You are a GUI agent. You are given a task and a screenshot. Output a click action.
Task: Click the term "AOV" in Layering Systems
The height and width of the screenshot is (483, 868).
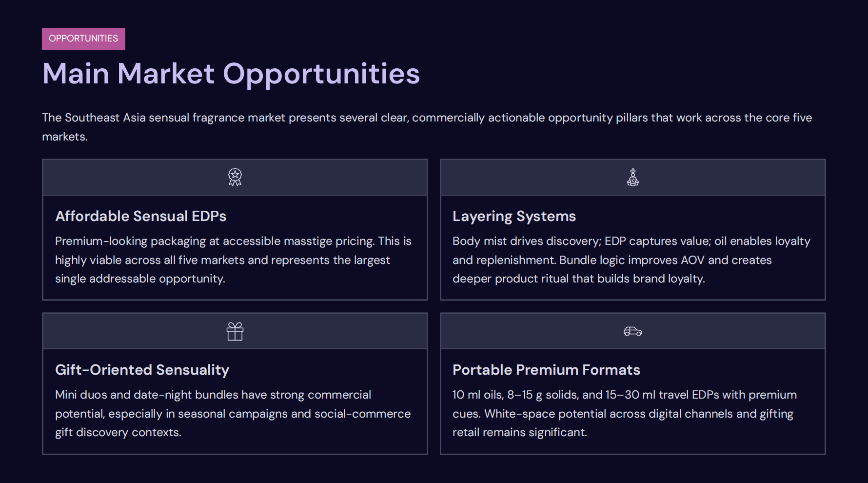point(692,260)
